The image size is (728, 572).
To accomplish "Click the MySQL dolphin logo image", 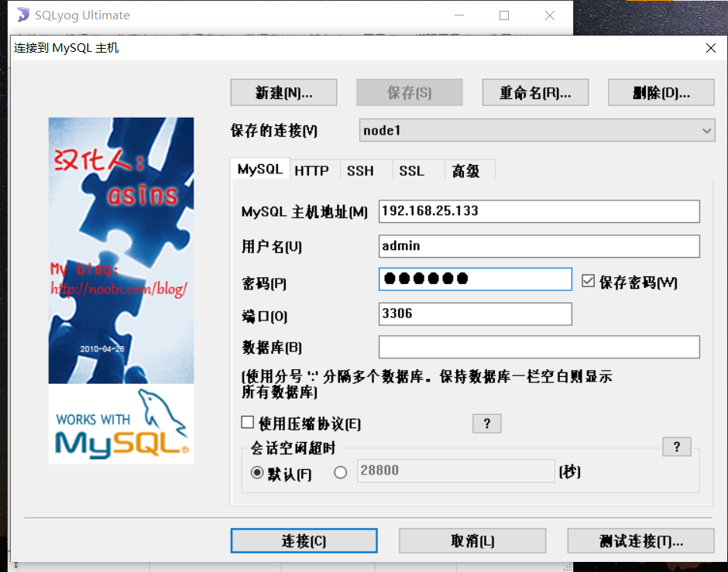I will tap(121, 423).
